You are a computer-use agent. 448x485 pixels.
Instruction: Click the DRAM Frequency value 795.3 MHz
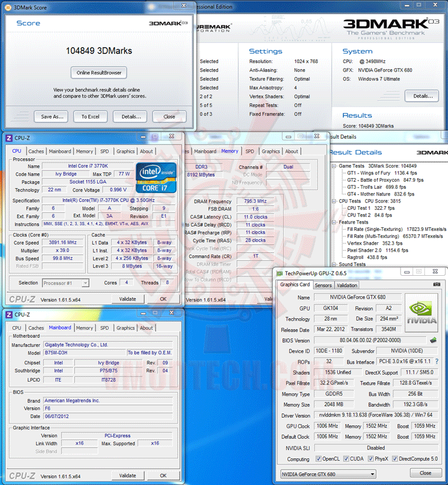point(255,201)
